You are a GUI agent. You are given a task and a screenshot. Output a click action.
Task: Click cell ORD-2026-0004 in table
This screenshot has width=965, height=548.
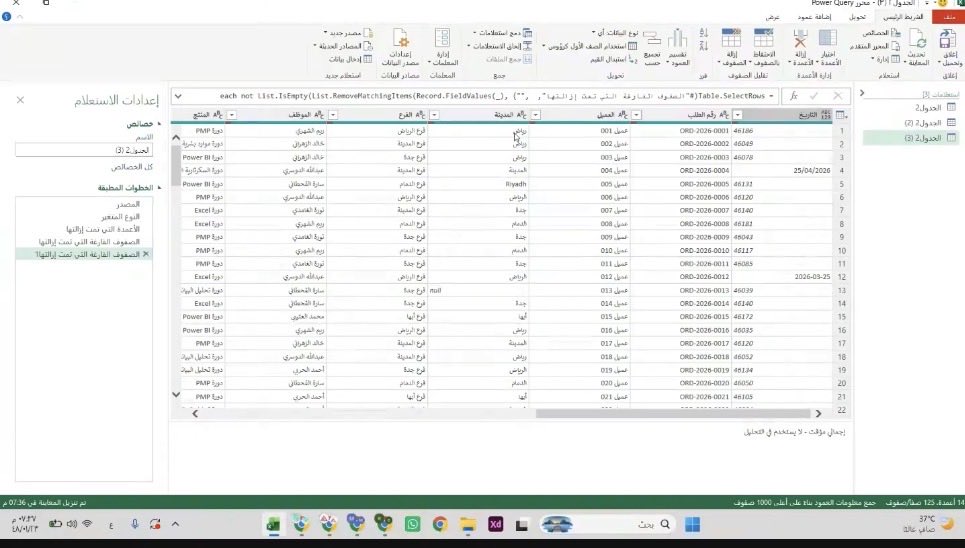(x=704, y=171)
